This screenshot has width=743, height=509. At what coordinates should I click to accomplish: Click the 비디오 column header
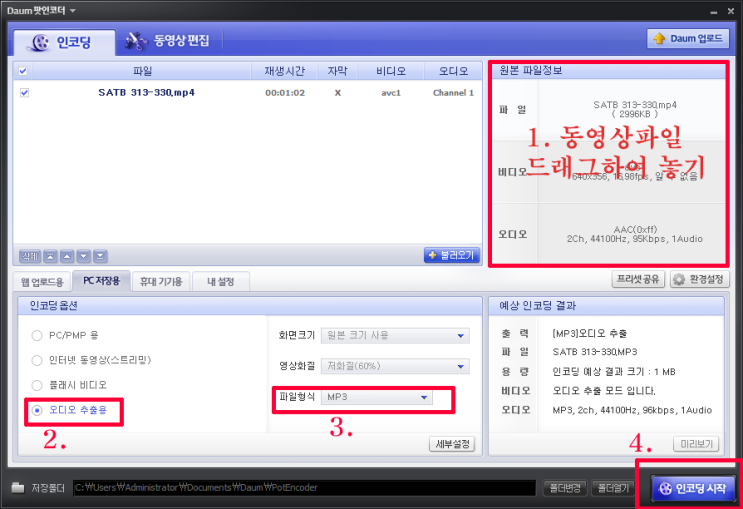tap(391, 71)
